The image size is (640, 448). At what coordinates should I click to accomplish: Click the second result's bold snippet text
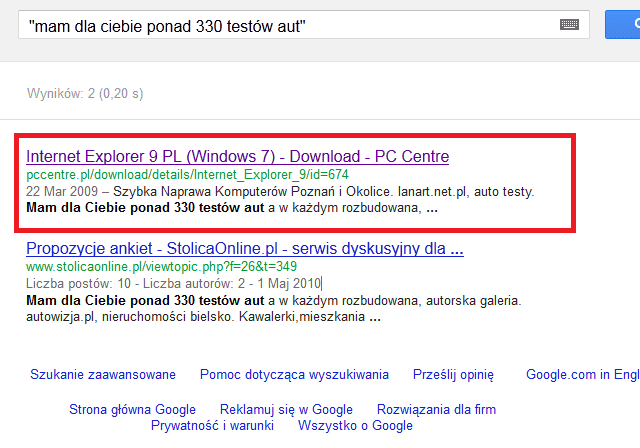point(144,300)
